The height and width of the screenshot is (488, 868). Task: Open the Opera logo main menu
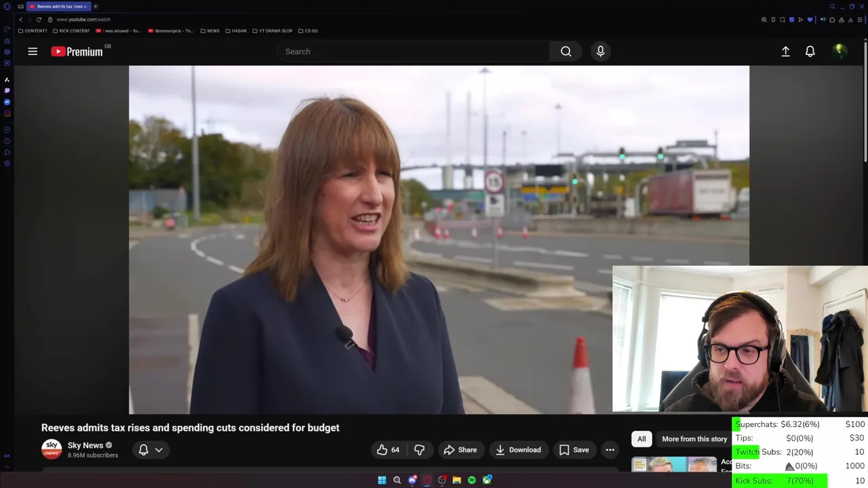pyautogui.click(x=7, y=6)
